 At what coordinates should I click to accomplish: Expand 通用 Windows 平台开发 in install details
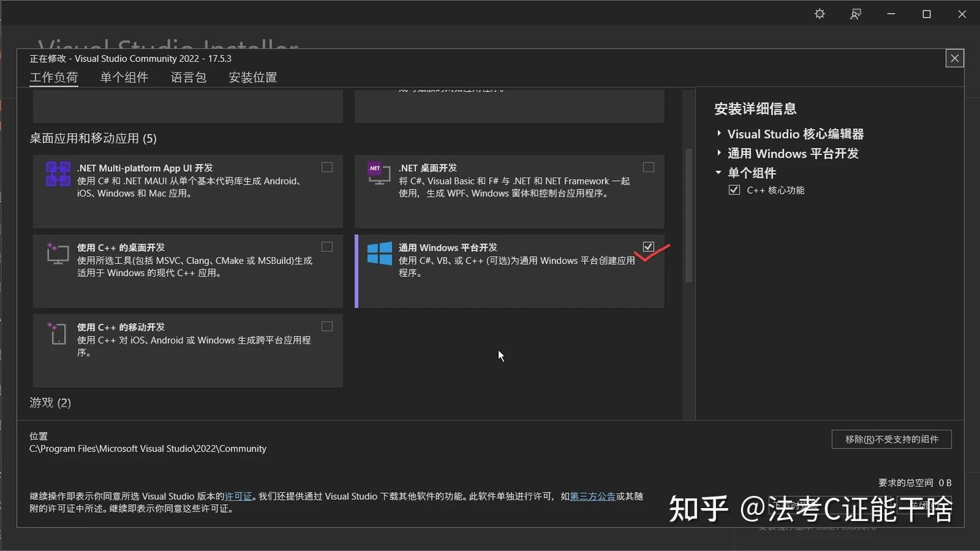719,153
